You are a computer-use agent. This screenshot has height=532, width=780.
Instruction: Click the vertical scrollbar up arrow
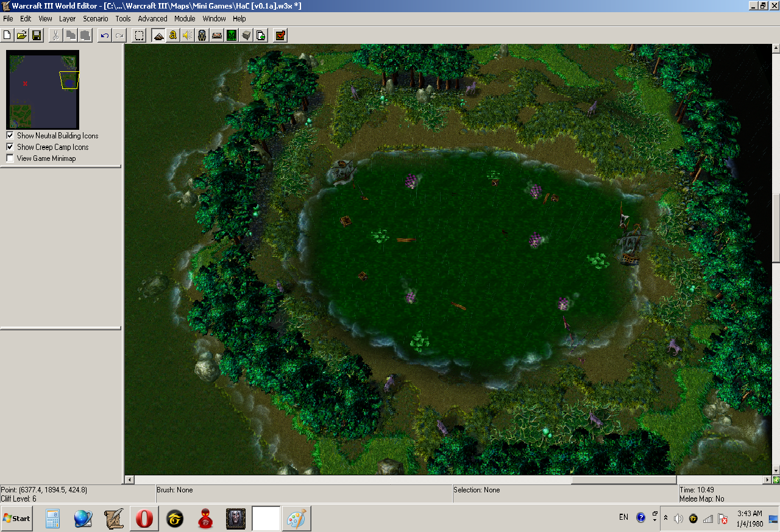[x=776, y=48]
